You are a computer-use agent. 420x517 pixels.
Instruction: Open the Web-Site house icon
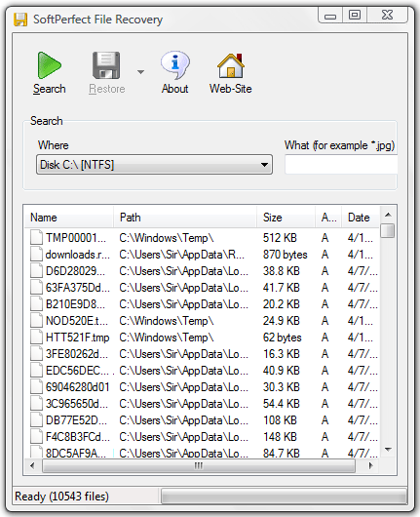point(231,65)
